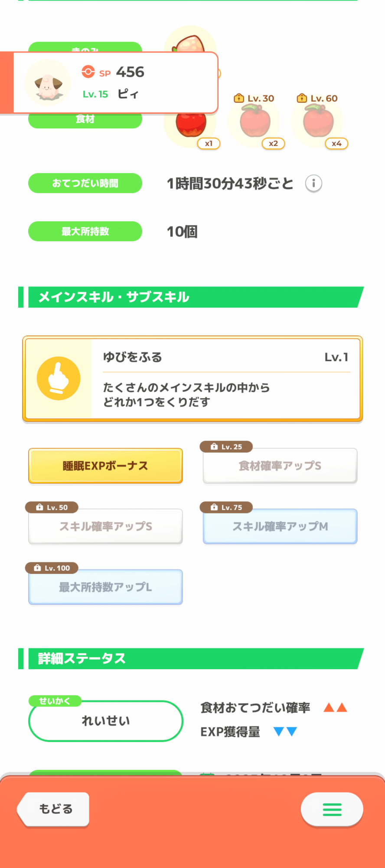Tap the Pokémon portrait thumbnail

pos(47,83)
